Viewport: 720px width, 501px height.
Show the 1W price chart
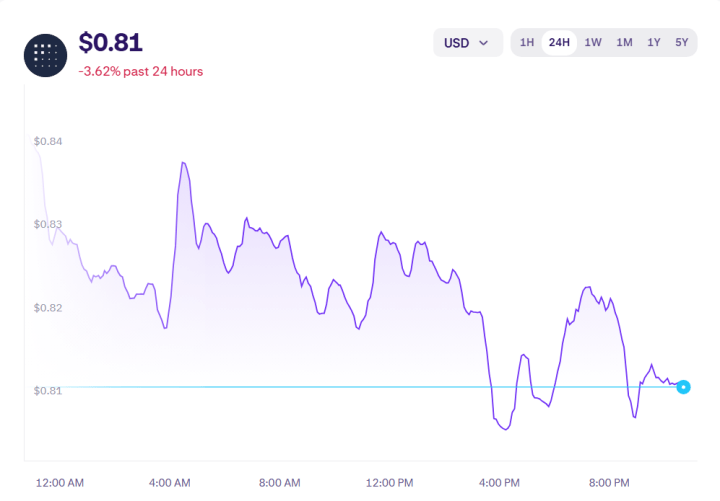(x=593, y=43)
